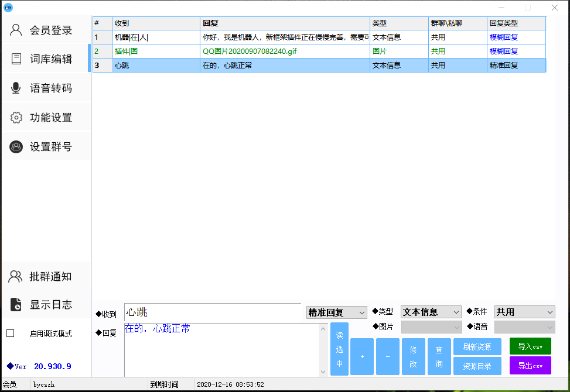Click the app logo in the title bar
Screen dimensions: 570x392
[8, 8]
